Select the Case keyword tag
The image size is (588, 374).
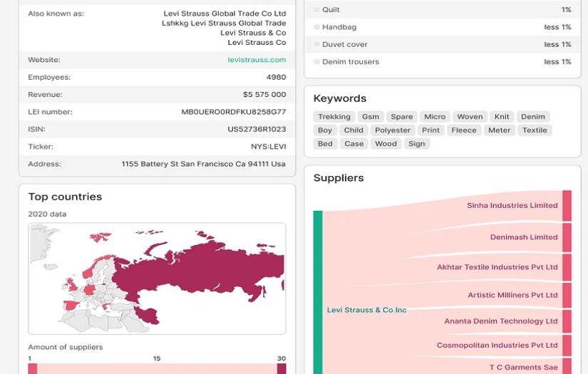tap(354, 144)
